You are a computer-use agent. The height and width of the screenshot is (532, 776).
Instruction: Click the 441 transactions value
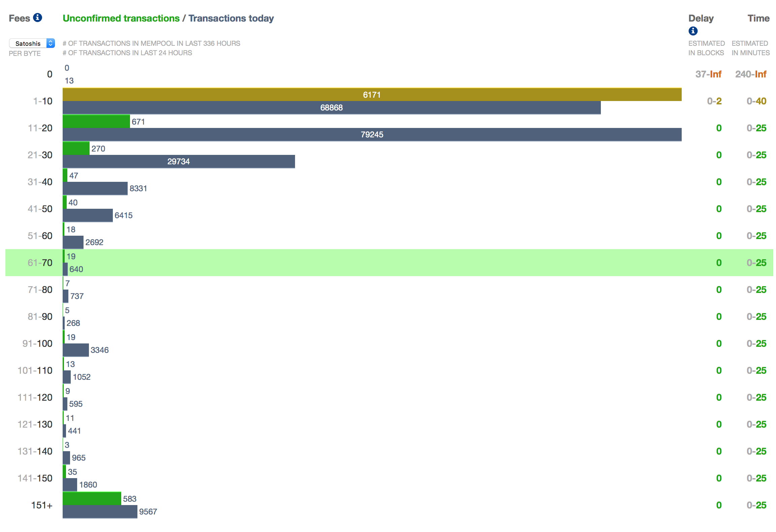point(74,431)
